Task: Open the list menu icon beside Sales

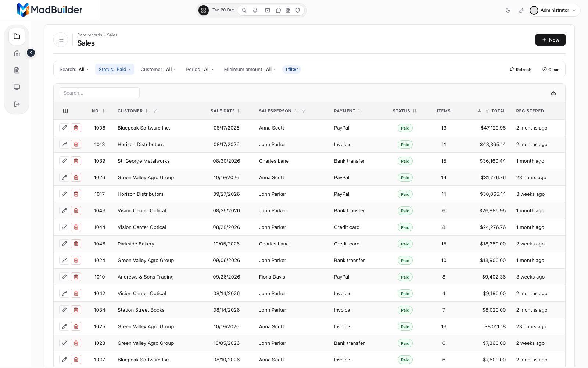Action: pos(61,40)
